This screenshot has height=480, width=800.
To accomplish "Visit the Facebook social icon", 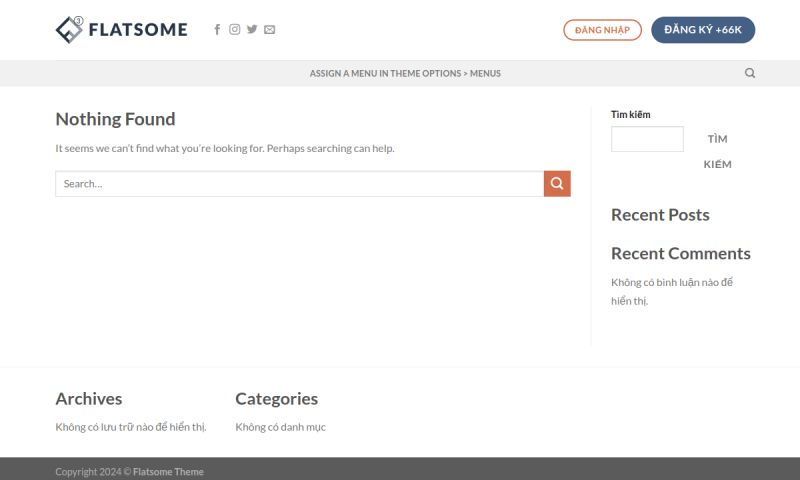I will click(x=217, y=30).
